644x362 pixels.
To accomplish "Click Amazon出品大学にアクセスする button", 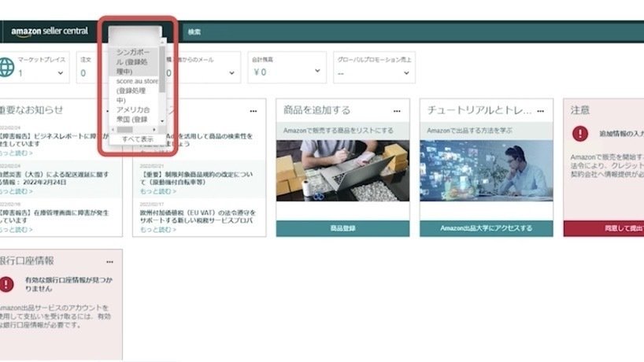I will point(487,228).
